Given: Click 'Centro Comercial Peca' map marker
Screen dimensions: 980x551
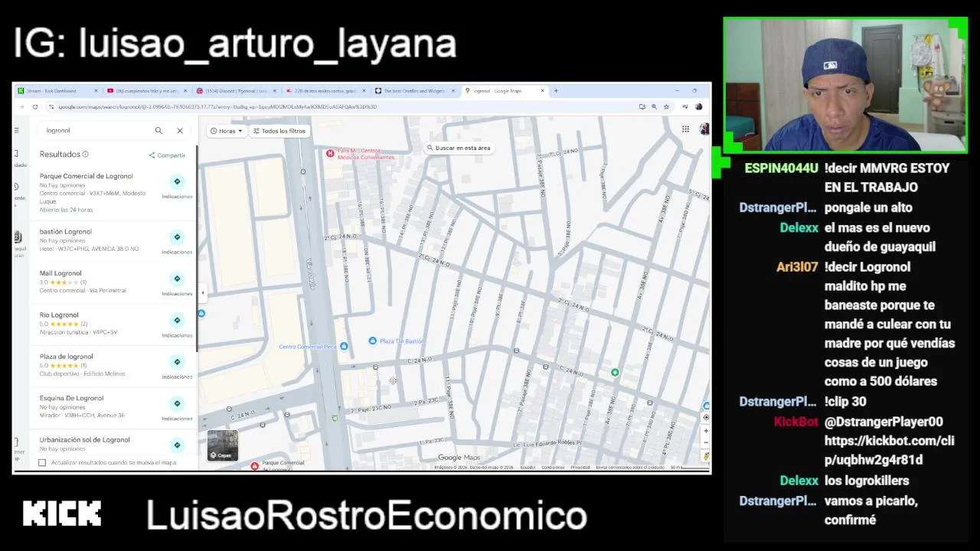Looking at the screenshot, I should tap(344, 347).
